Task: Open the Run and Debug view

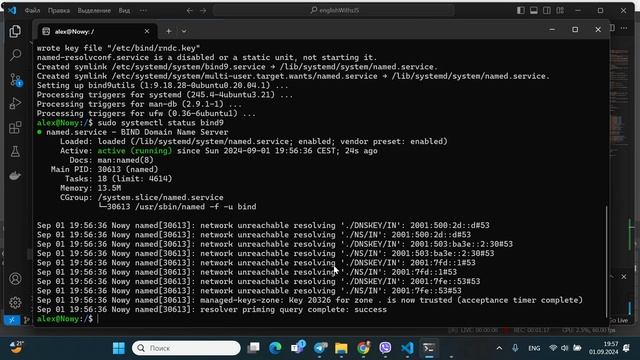Action: coord(15,104)
